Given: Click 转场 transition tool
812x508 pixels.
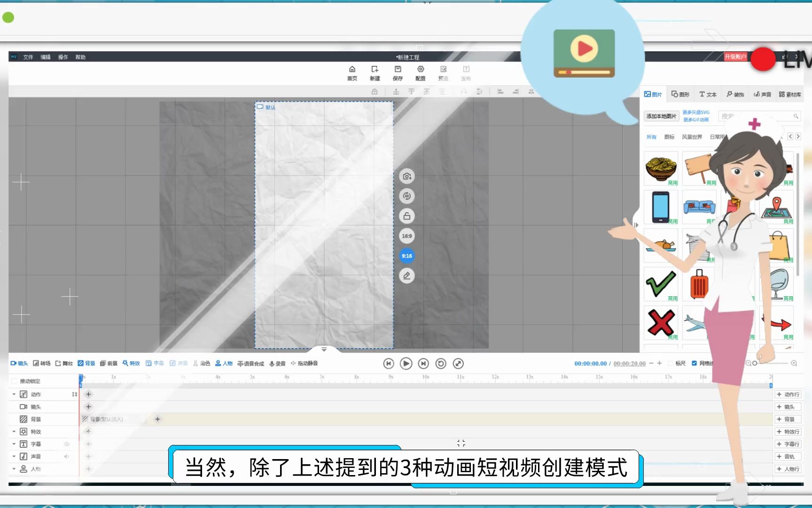Looking at the screenshot, I should (x=42, y=363).
